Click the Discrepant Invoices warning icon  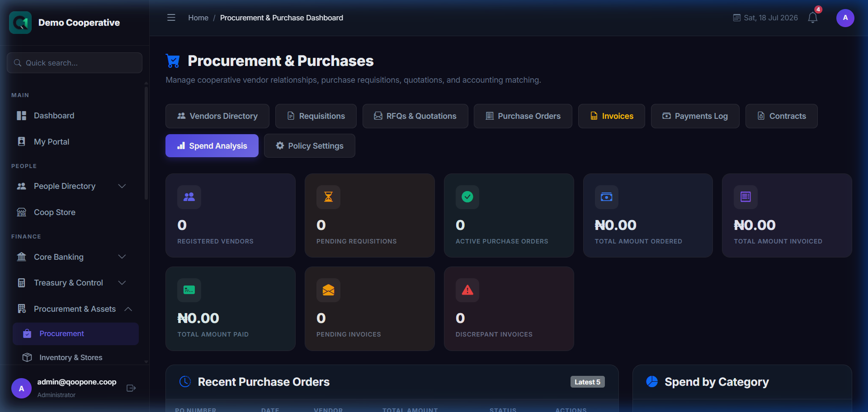[x=467, y=290]
